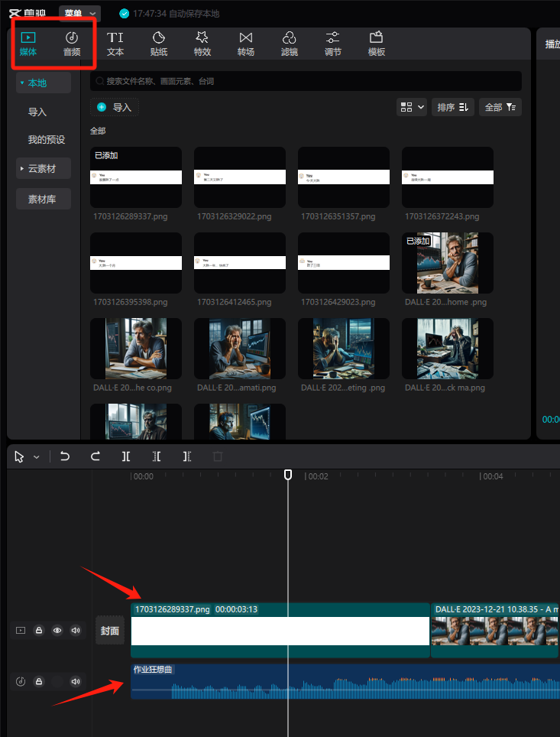The image size is (560, 737).
Task: Open the 贴纸 (Stickers) panel
Action: [159, 44]
